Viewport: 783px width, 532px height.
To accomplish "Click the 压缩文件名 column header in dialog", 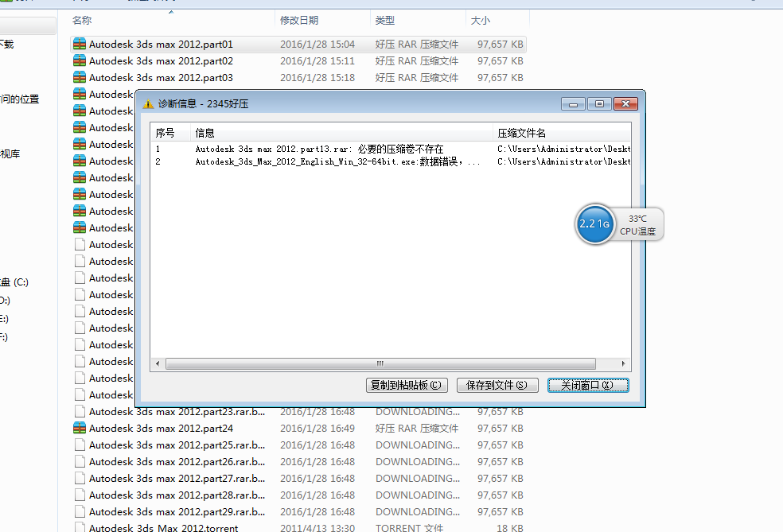I will pos(562,133).
